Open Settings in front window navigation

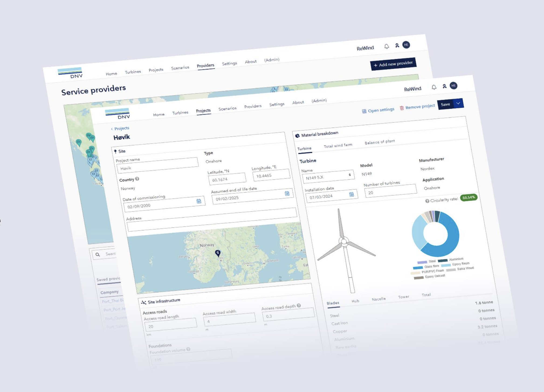pyautogui.click(x=277, y=104)
